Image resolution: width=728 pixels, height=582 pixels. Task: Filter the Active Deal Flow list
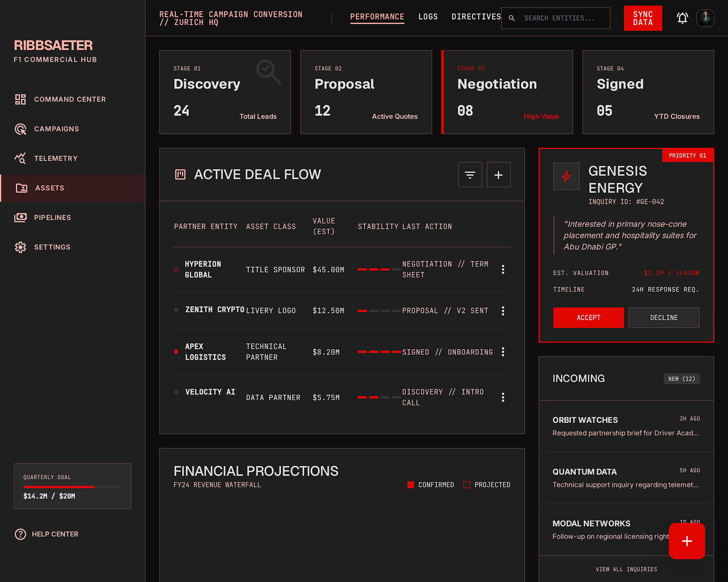click(x=470, y=175)
